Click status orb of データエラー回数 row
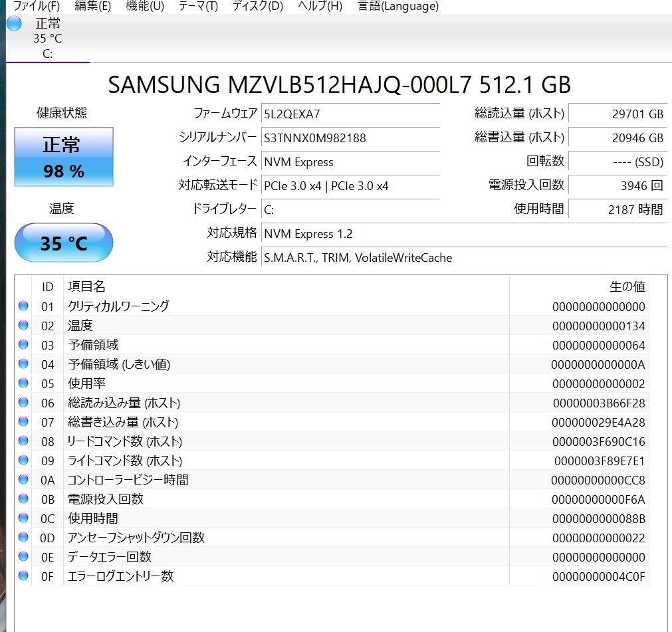The height and width of the screenshot is (632, 672). [x=23, y=557]
